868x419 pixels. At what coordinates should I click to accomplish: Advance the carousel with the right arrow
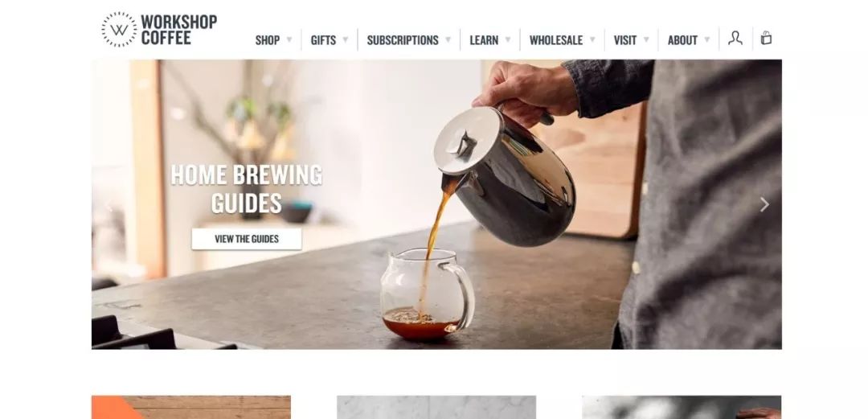[x=764, y=204]
